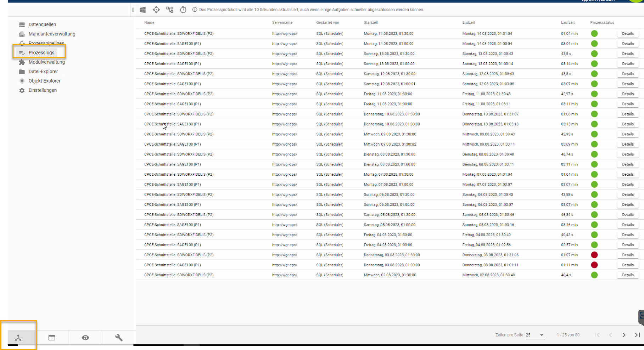Click the hierarchy tree icon in toolbar
Screen dimensions: 644x350
(170, 10)
